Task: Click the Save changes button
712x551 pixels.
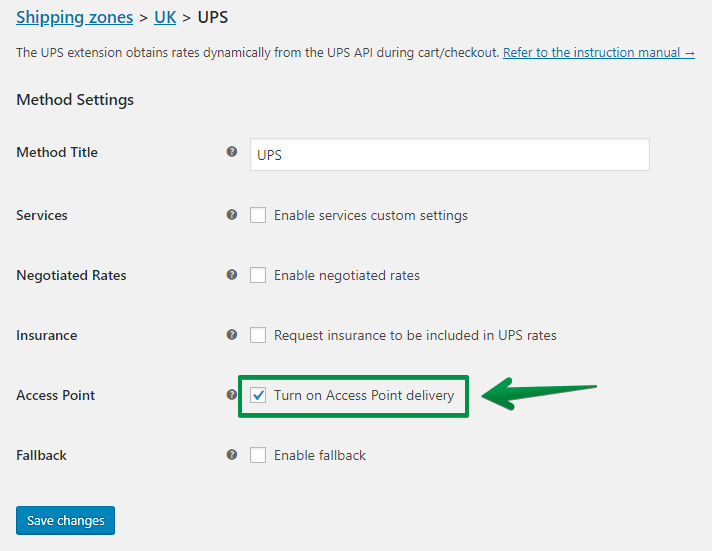Action: (65, 520)
